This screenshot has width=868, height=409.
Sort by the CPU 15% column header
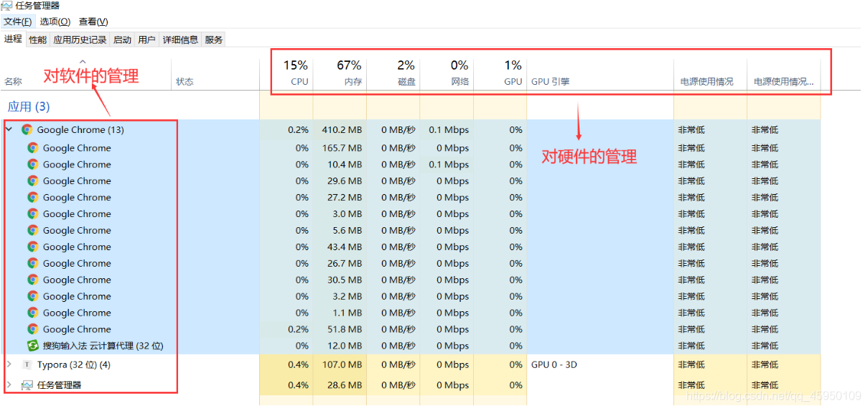coord(286,73)
